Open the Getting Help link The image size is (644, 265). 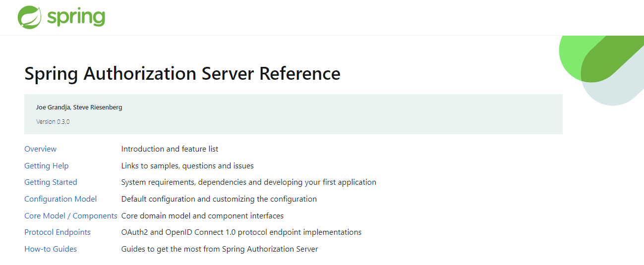(x=47, y=166)
